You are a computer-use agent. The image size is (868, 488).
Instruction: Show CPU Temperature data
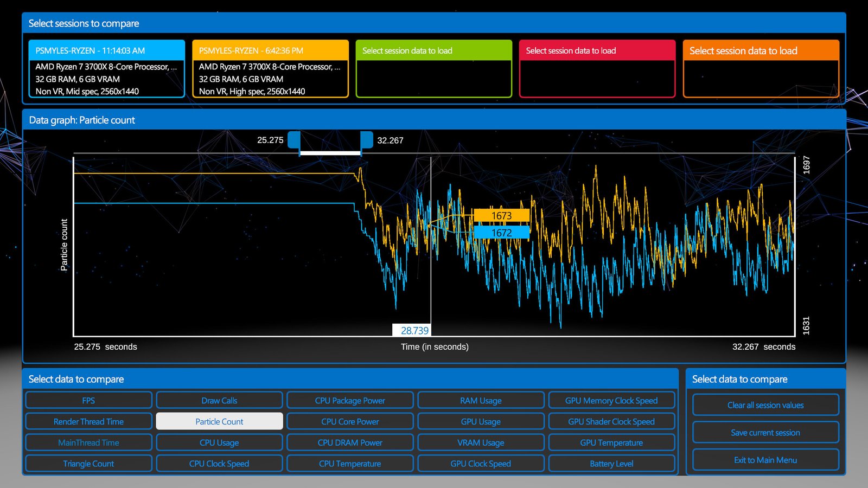tap(350, 464)
